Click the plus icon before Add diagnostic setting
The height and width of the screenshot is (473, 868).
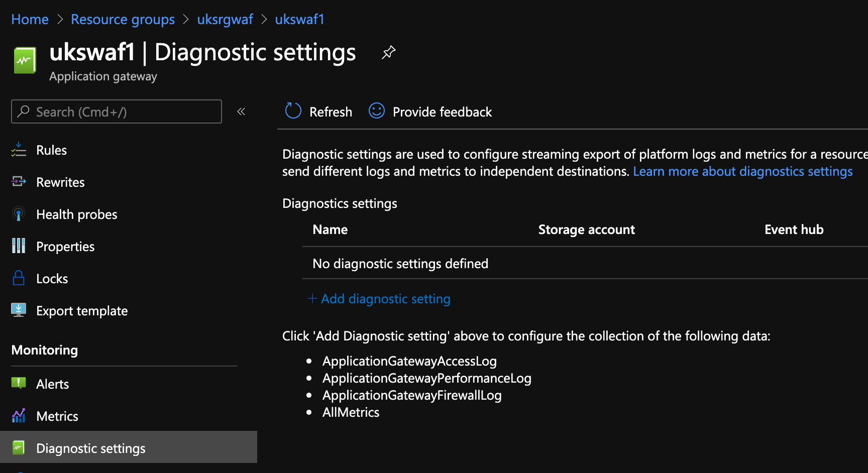pos(312,299)
